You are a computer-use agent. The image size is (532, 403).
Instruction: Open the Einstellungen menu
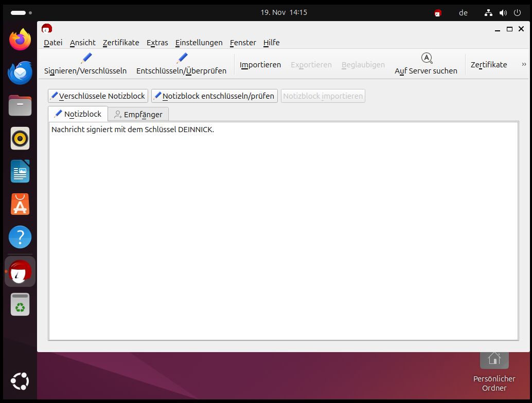coord(199,43)
